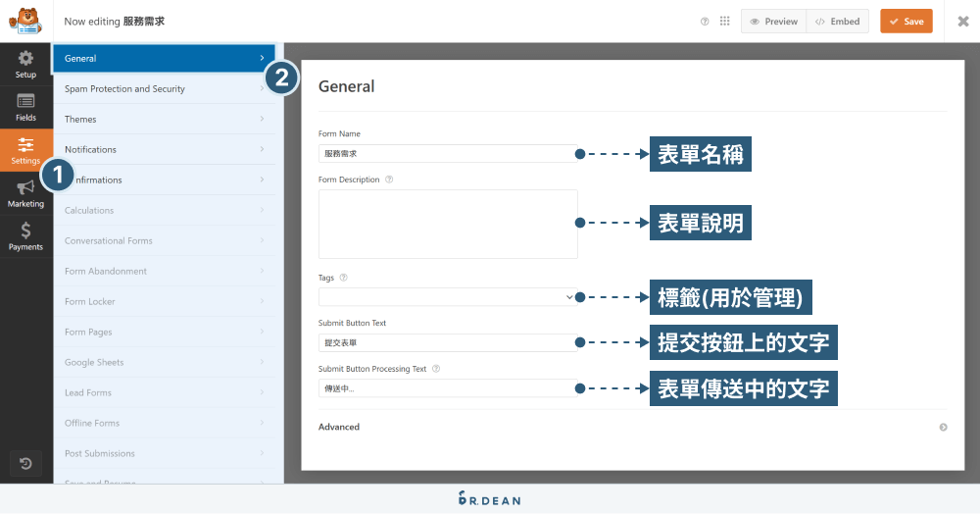Click chevron on the Lead Forms row
This screenshot has width=980, height=514.
coord(262,392)
